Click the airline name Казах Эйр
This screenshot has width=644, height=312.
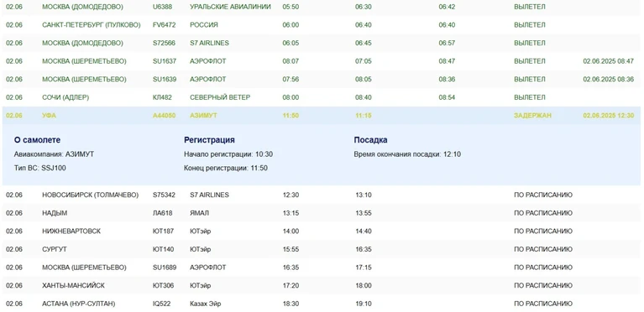coord(205,304)
